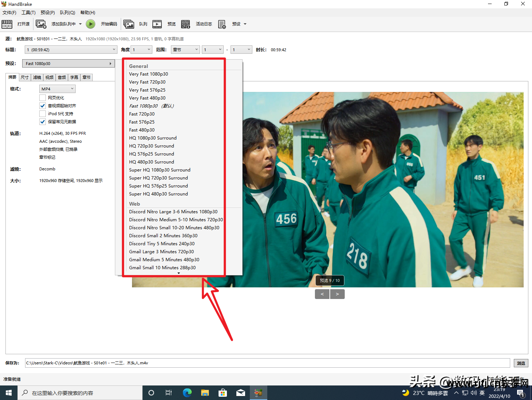Select Gmail Large 3 Minutes 720p30

(x=161, y=252)
